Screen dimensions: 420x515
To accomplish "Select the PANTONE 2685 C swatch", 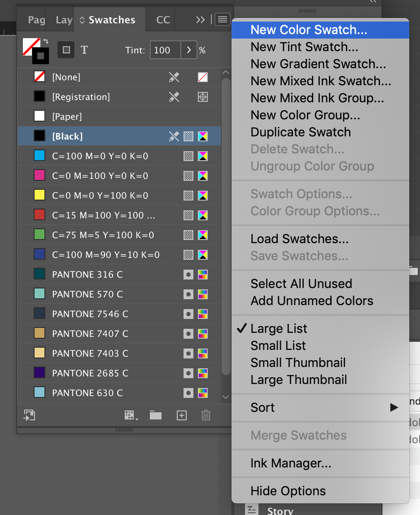I will [x=90, y=373].
